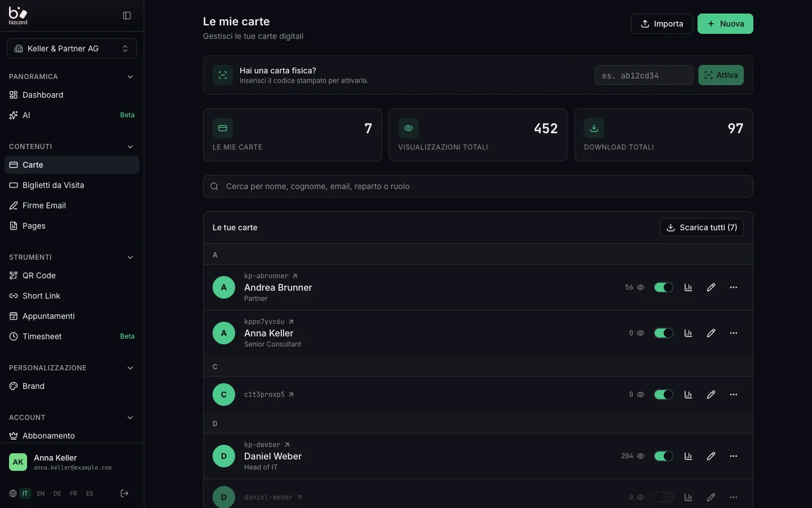
Task: Open statistics for Daniel Weber card
Action: point(688,456)
